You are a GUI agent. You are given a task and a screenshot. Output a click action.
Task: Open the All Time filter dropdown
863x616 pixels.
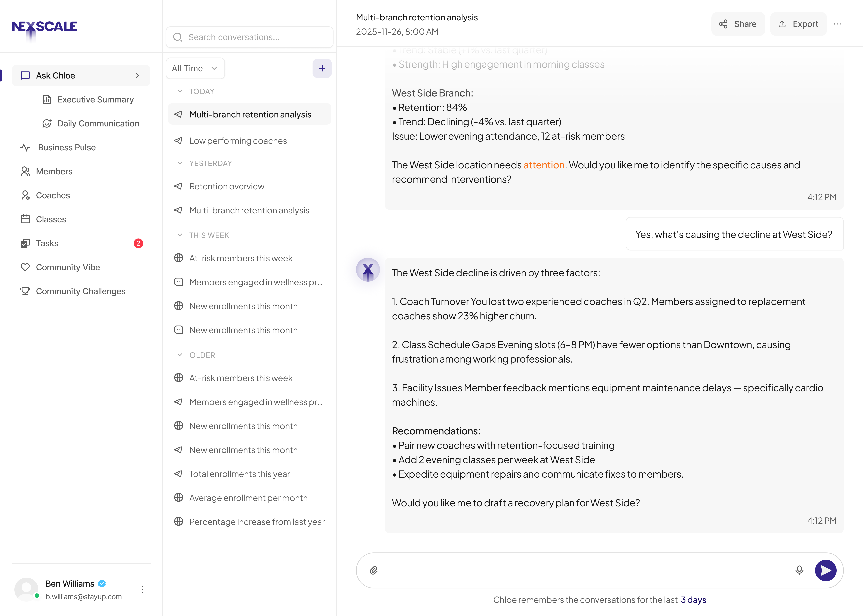pyautogui.click(x=195, y=68)
